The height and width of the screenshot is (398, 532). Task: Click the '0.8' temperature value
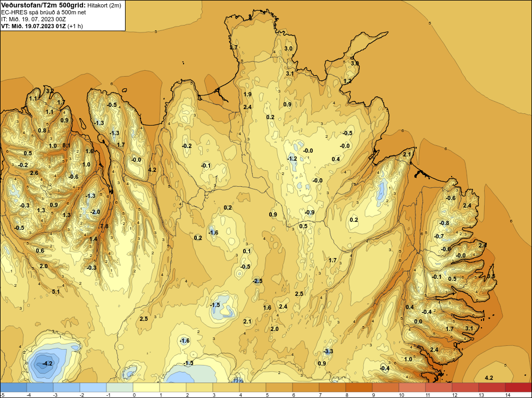[x=42, y=131]
